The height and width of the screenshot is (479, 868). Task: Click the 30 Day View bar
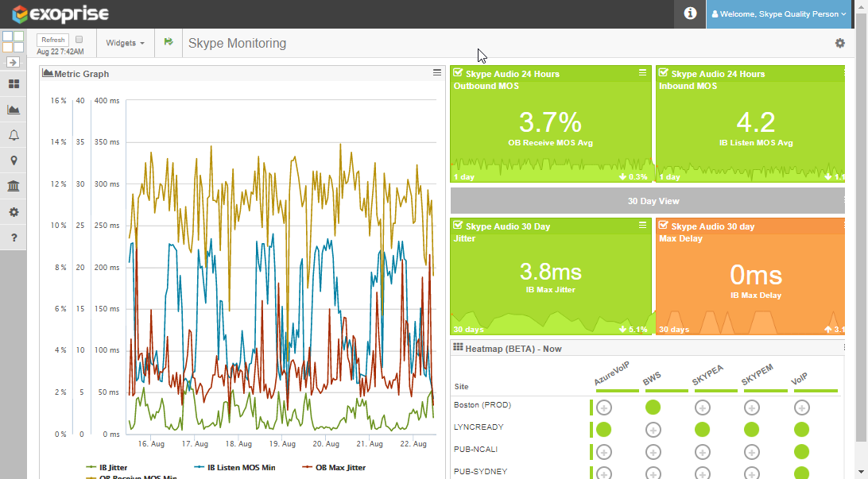(648, 201)
